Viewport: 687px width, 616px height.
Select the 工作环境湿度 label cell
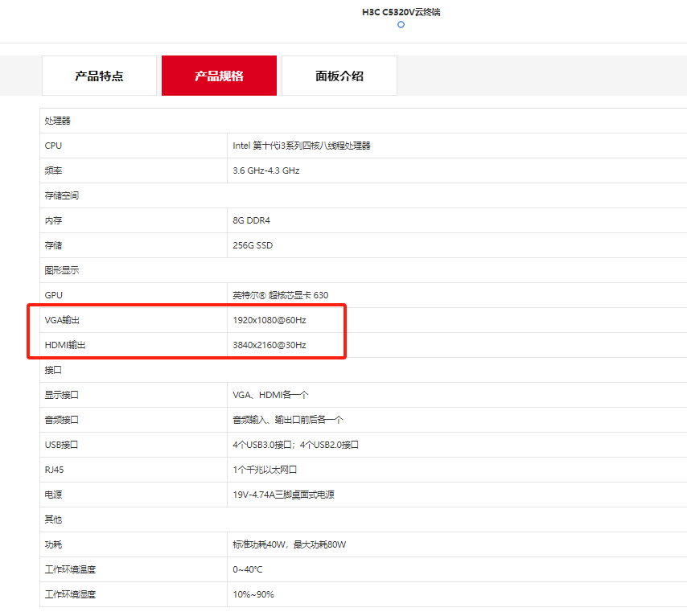(134, 594)
